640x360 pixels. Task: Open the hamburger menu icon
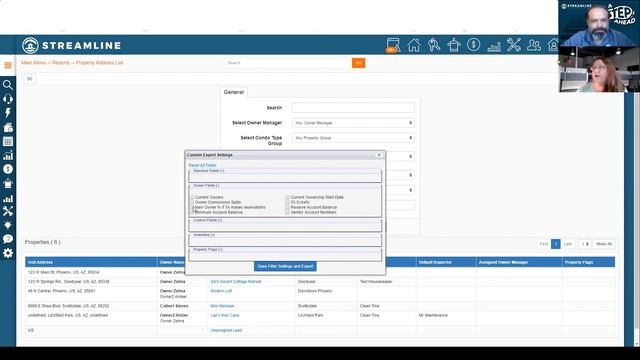click(8, 65)
